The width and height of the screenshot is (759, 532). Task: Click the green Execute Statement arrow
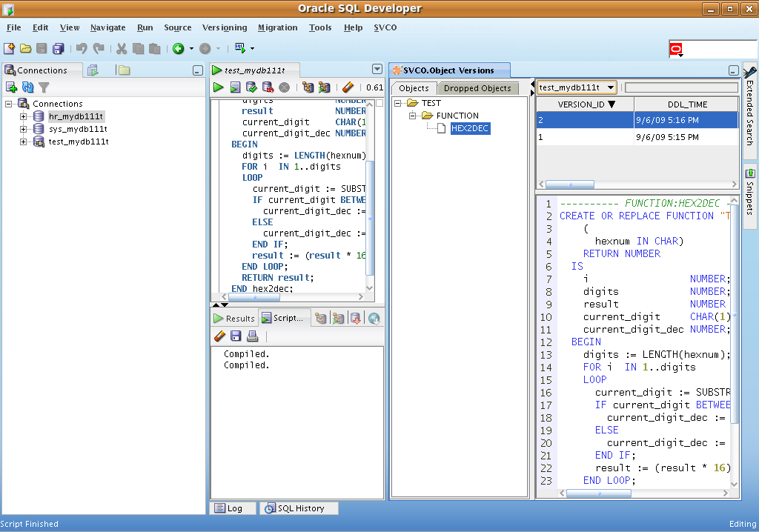218,87
